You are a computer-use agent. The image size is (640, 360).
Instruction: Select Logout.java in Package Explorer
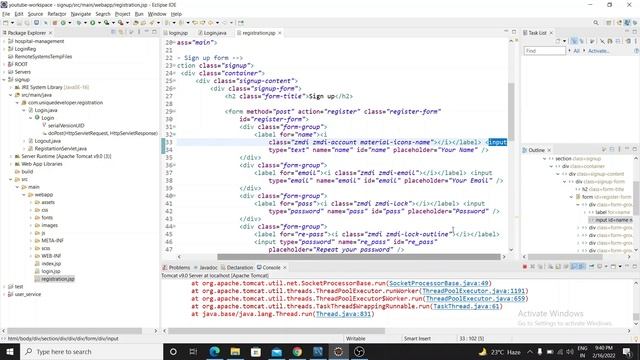click(47, 141)
